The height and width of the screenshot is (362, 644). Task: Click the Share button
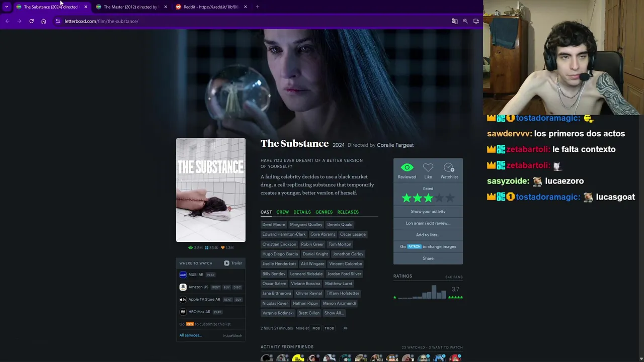point(428,258)
